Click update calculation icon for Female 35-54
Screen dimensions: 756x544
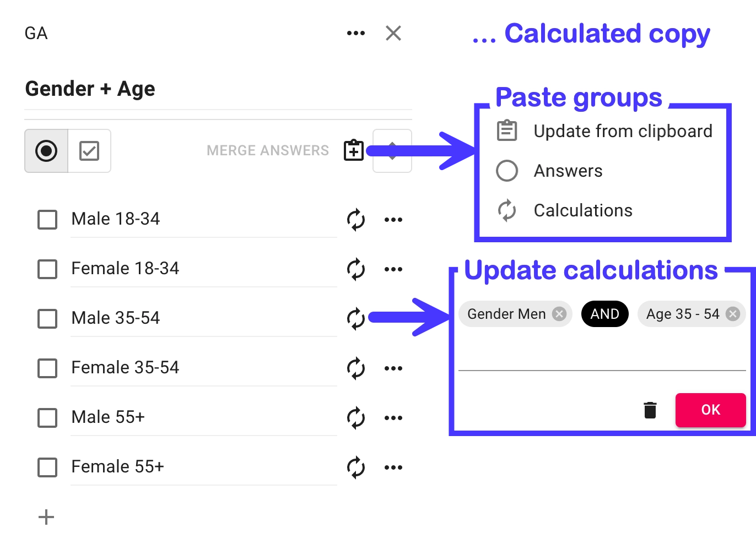click(356, 368)
